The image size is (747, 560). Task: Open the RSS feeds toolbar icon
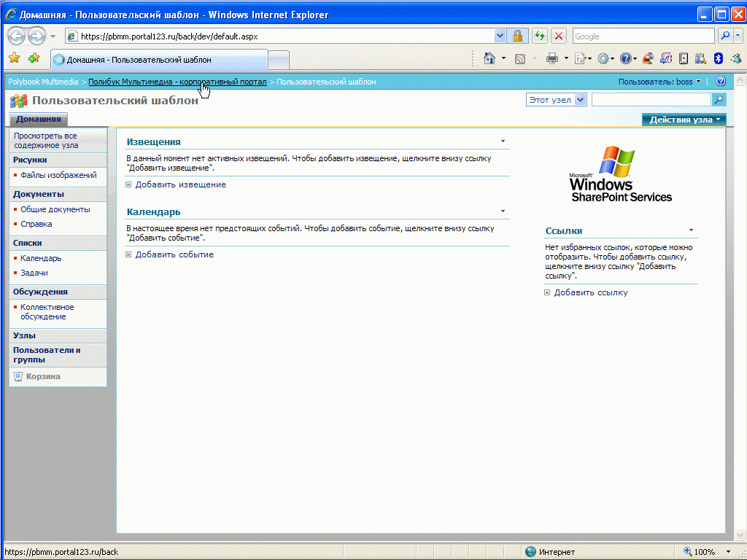coord(520,59)
